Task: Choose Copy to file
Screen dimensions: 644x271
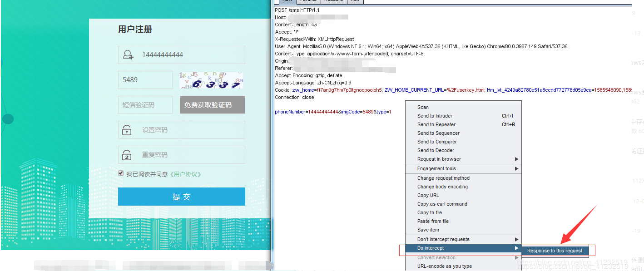Action: point(463,212)
